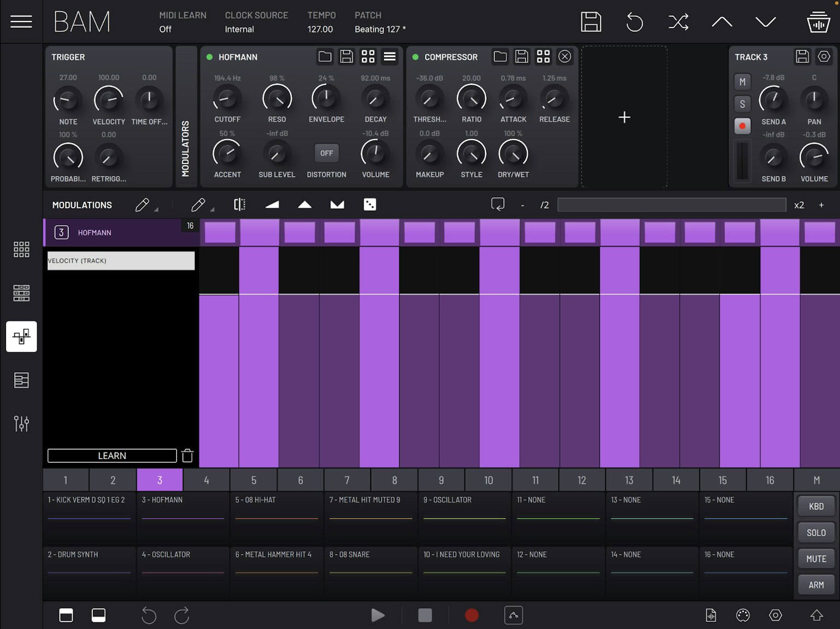Viewport: 840px width, 629px height.
Task: Undo the last action
Action: coord(634,22)
